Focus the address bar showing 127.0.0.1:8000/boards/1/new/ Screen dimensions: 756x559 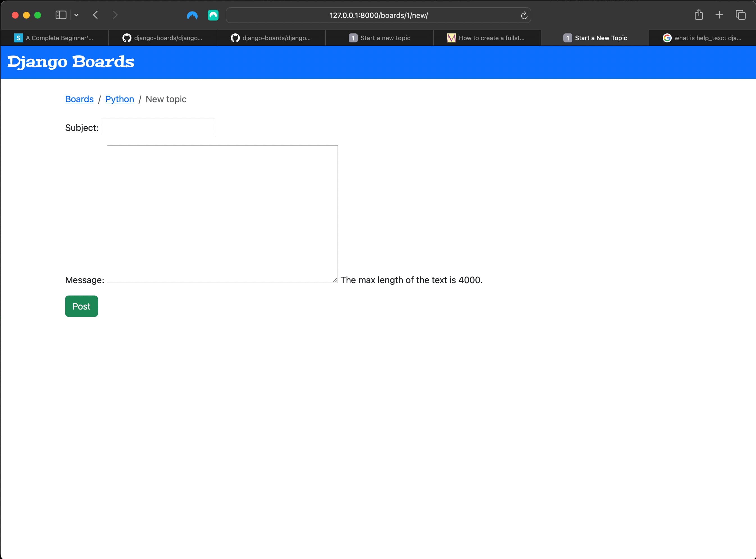tap(379, 15)
